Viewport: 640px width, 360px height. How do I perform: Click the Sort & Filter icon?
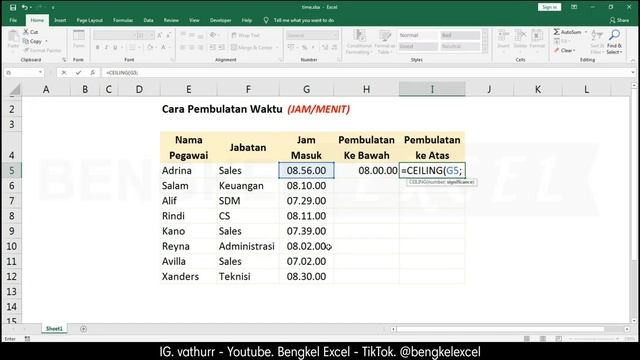click(x=597, y=36)
